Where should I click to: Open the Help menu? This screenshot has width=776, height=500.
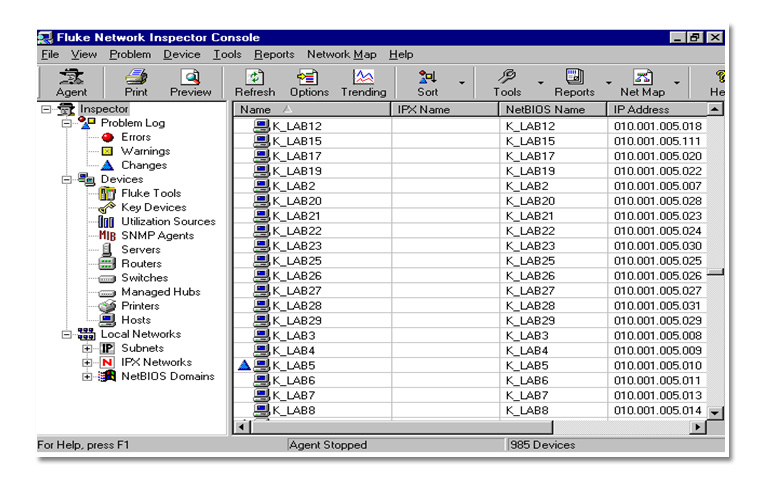coord(401,54)
